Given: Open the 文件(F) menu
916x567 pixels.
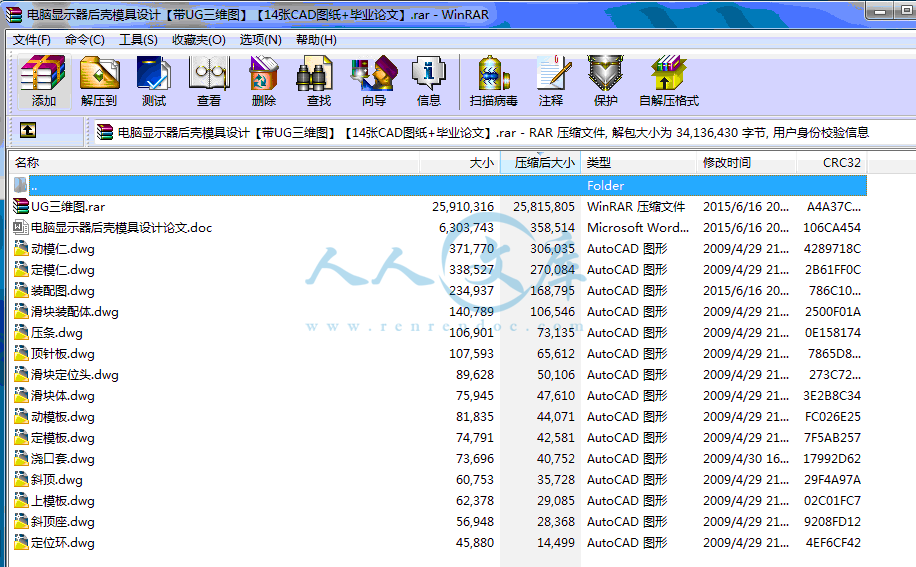Looking at the screenshot, I should tap(32, 40).
